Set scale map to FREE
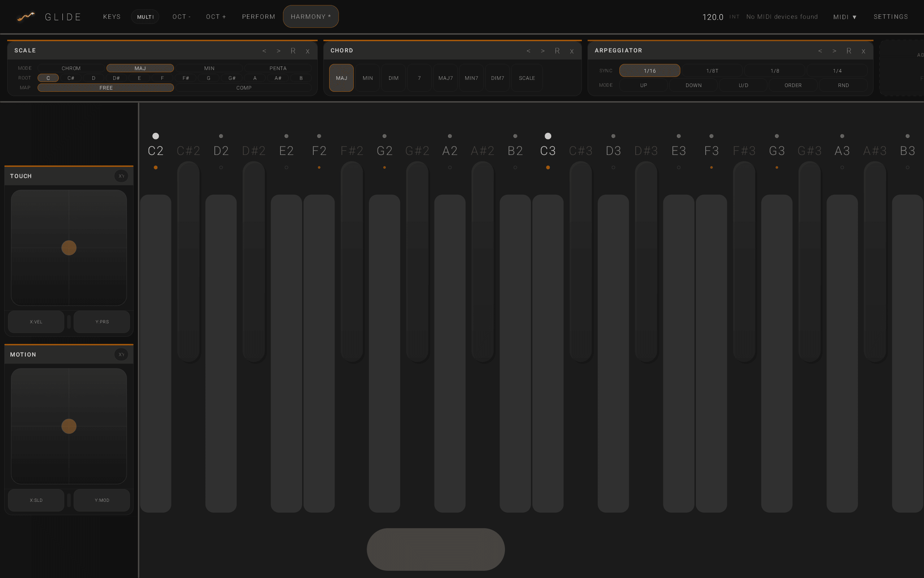This screenshot has width=924, height=578. tap(106, 88)
